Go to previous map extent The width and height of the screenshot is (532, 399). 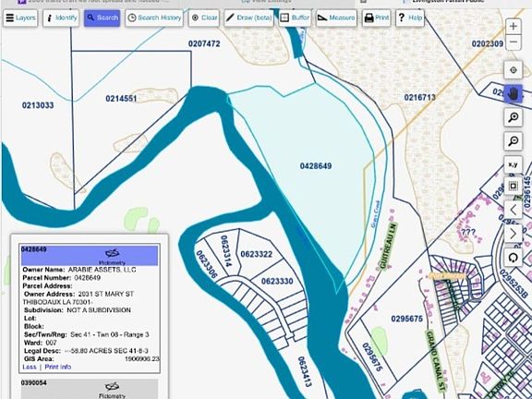point(514,211)
